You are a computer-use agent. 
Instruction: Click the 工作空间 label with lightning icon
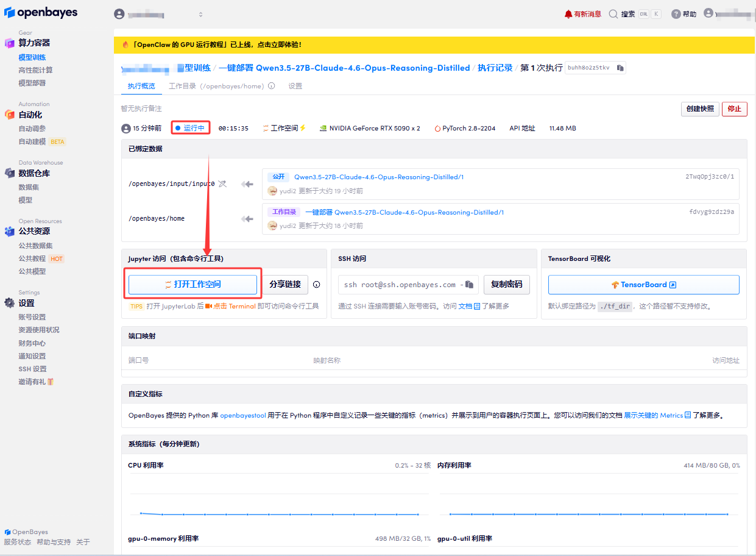[284, 128]
